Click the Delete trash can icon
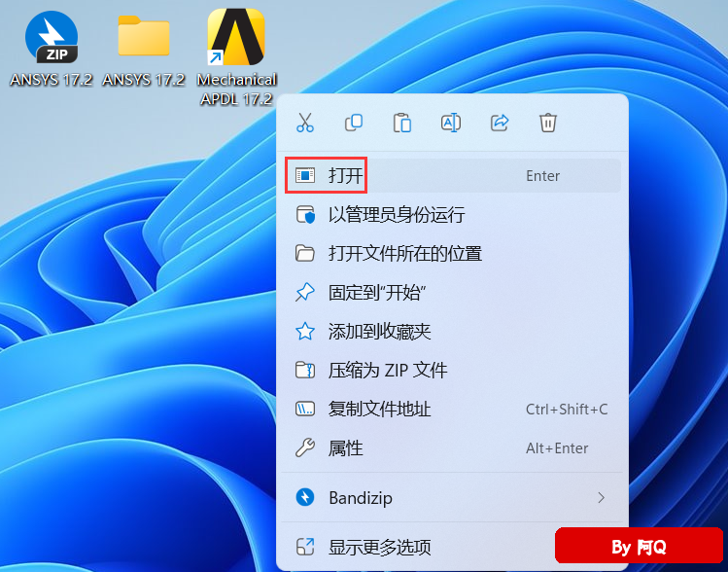The width and height of the screenshot is (728, 572). pyautogui.click(x=548, y=123)
